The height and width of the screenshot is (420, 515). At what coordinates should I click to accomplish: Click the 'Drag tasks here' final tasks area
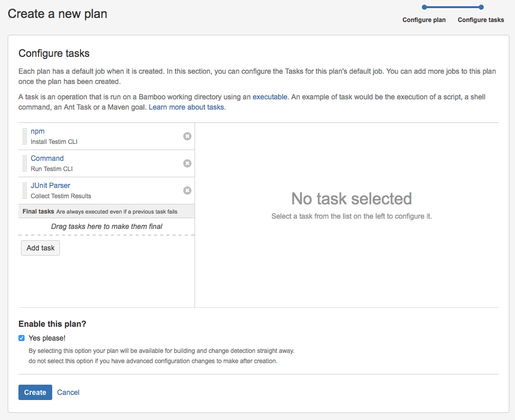106,226
